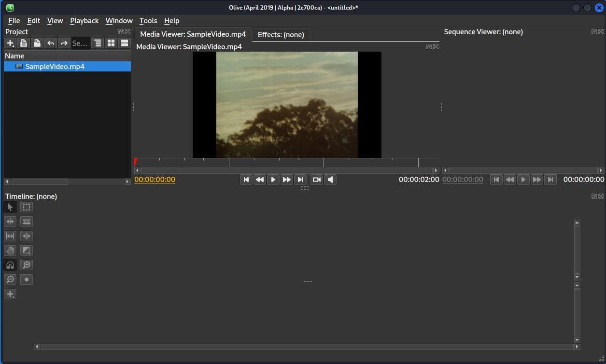Screen dimensions: 606x364
Task: Float the Project panel
Action: tap(121, 31)
